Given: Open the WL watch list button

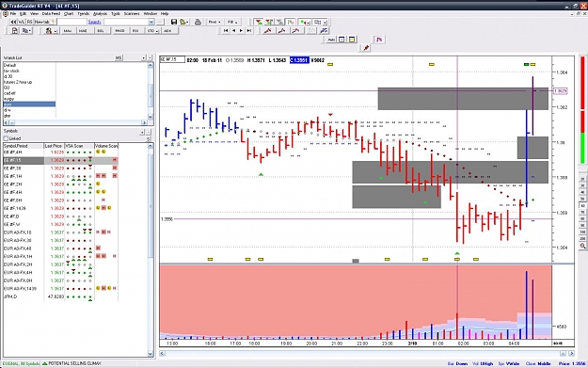Looking at the screenshot, I should coord(22,23).
